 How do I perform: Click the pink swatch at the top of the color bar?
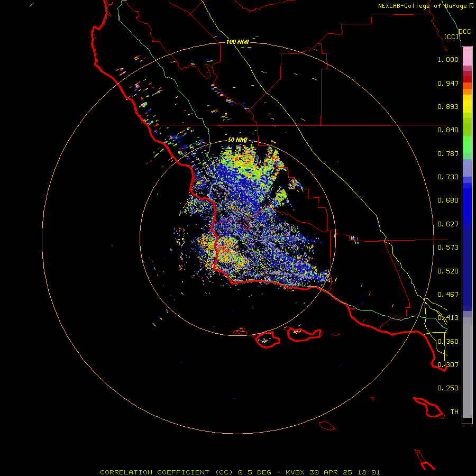click(x=467, y=57)
